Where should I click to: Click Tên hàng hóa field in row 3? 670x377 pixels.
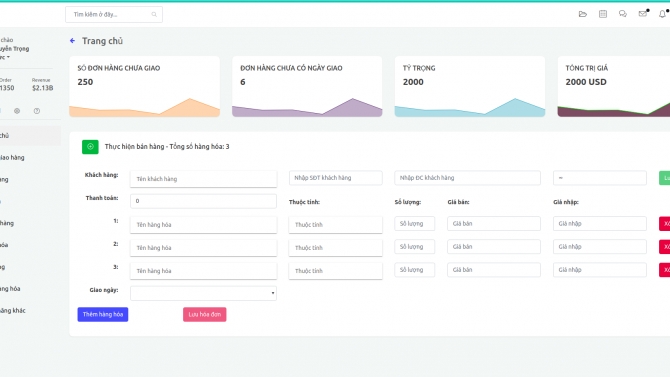coord(203,271)
